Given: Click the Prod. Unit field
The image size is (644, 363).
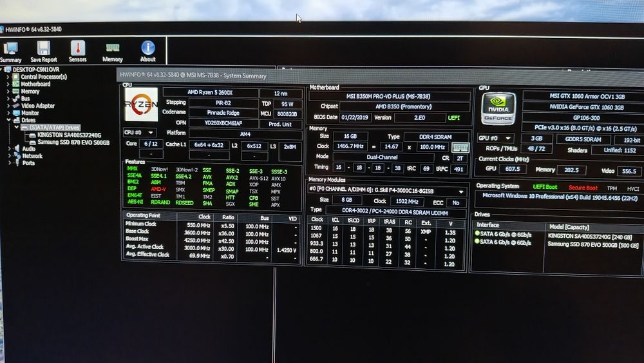Looking at the screenshot, I should (280, 124).
